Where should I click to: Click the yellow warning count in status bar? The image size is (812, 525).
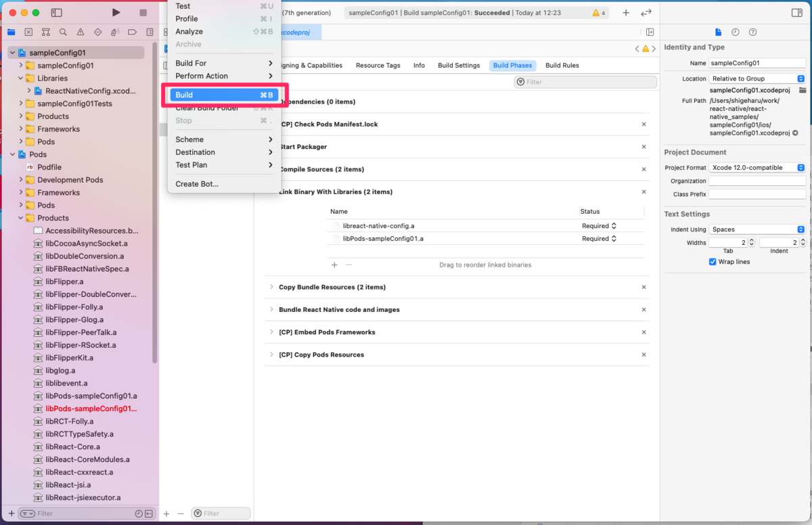(x=600, y=13)
